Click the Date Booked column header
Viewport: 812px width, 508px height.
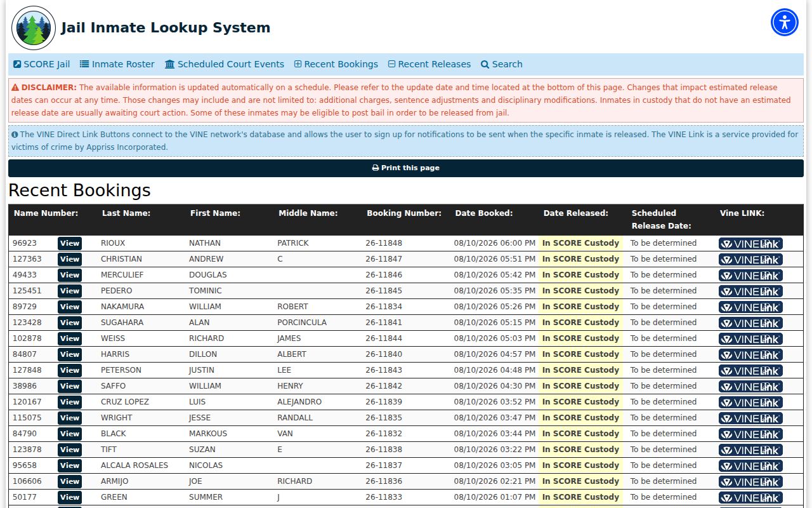(484, 213)
